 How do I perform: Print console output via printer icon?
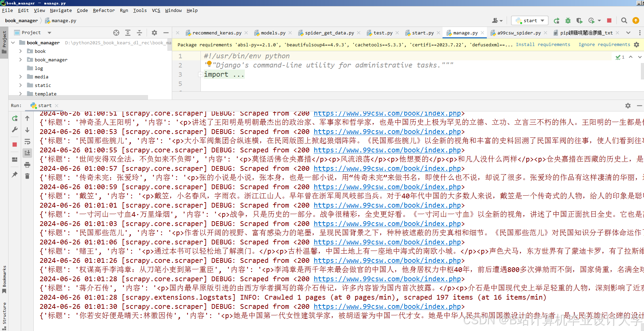point(27,164)
